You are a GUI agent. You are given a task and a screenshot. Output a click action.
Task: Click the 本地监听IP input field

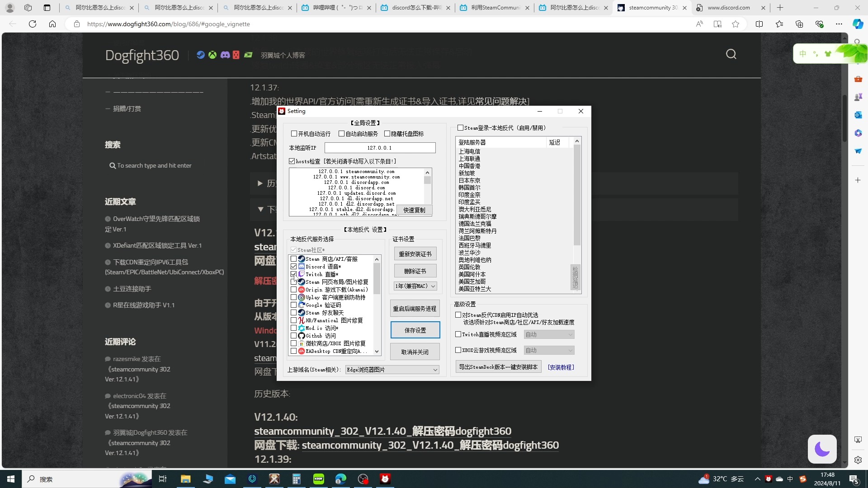(380, 148)
